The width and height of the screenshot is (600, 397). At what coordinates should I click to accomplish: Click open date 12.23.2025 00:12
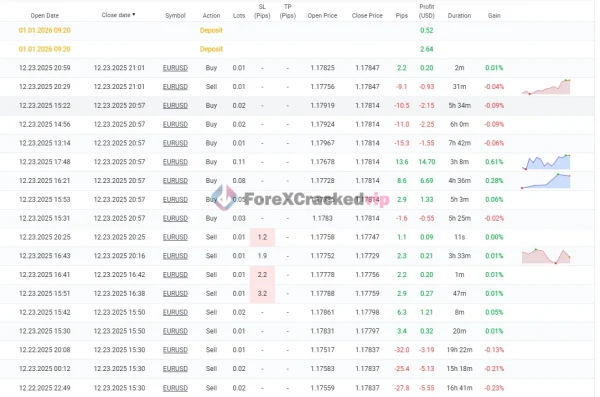pos(44,369)
